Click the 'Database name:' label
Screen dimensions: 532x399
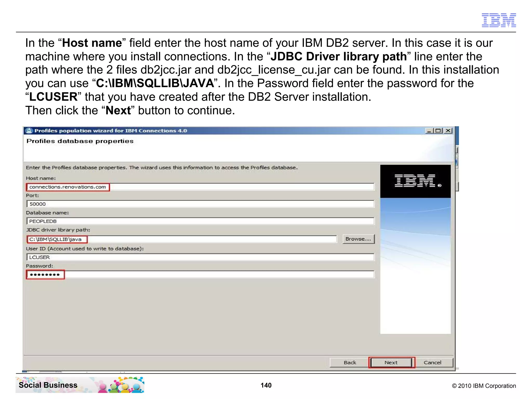point(47,212)
